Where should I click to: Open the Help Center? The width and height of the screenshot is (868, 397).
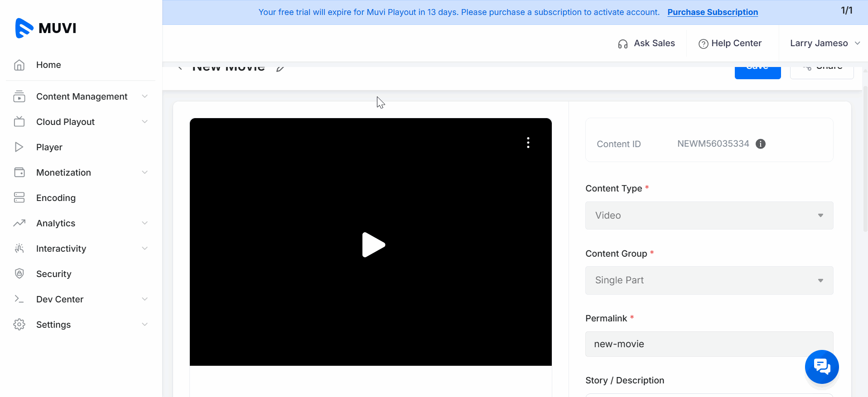(730, 43)
